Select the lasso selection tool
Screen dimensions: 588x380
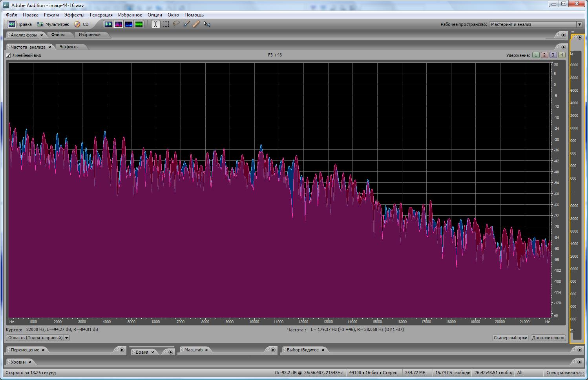[176, 24]
